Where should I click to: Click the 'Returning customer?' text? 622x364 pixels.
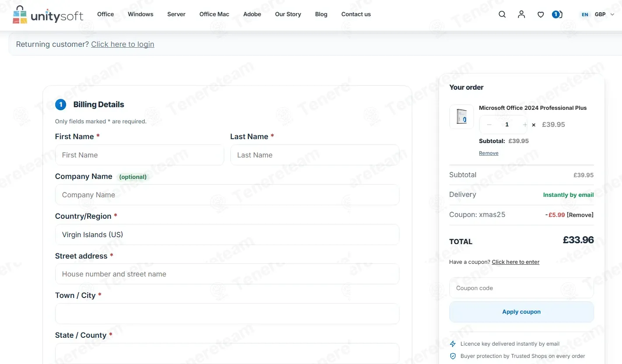pyautogui.click(x=53, y=44)
